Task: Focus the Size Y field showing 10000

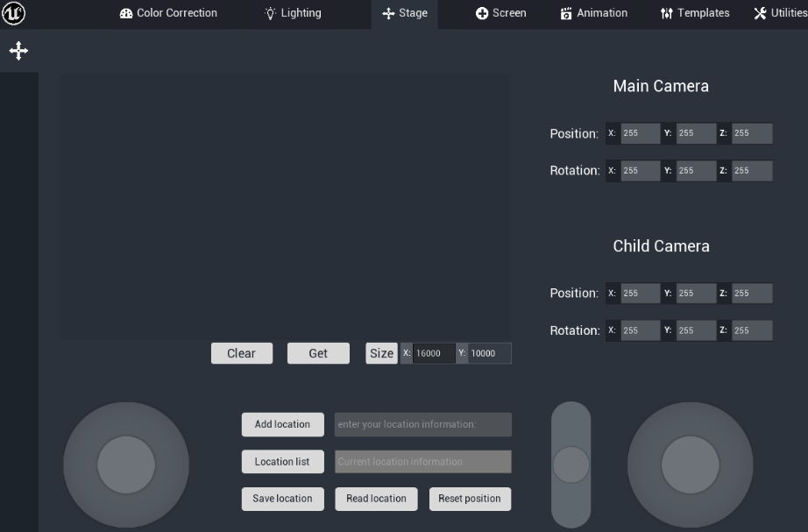Action: point(490,353)
